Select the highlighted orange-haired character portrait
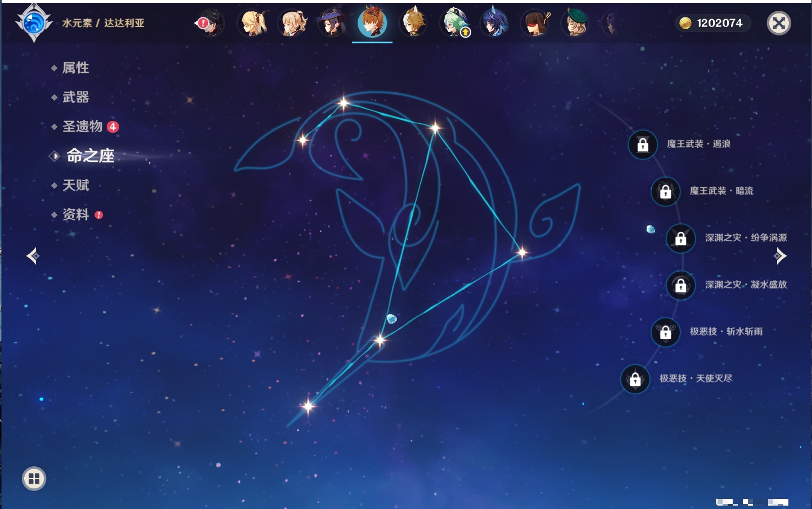This screenshot has height=509, width=812. pos(372,22)
